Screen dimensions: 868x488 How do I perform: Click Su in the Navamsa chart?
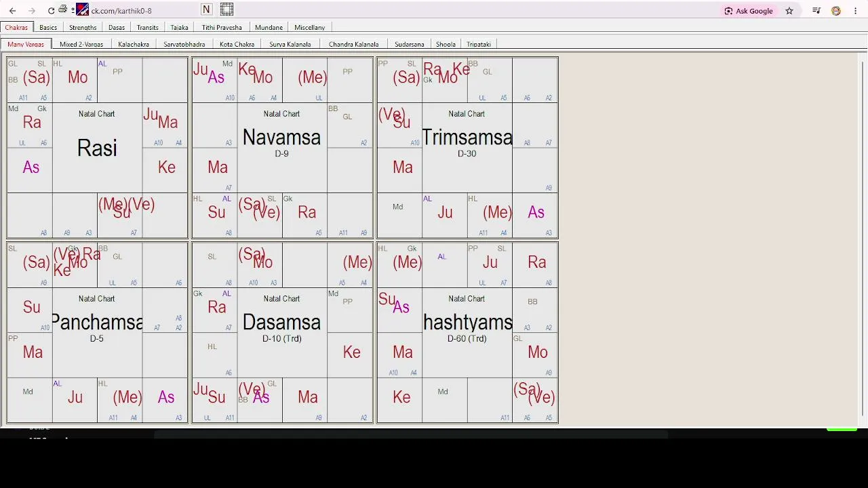(216, 213)
